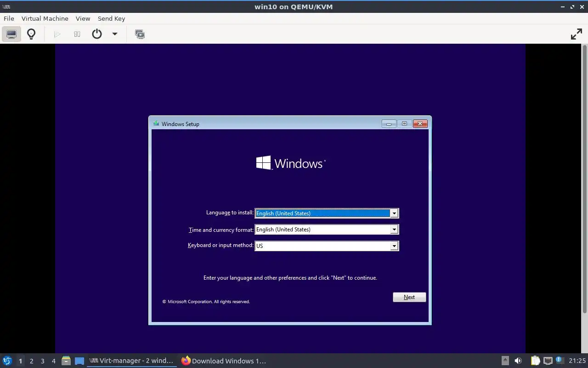The height and width of the screenshot is (368, 588).
Task: Open the Virtual Machine menu
Action: 45,18
